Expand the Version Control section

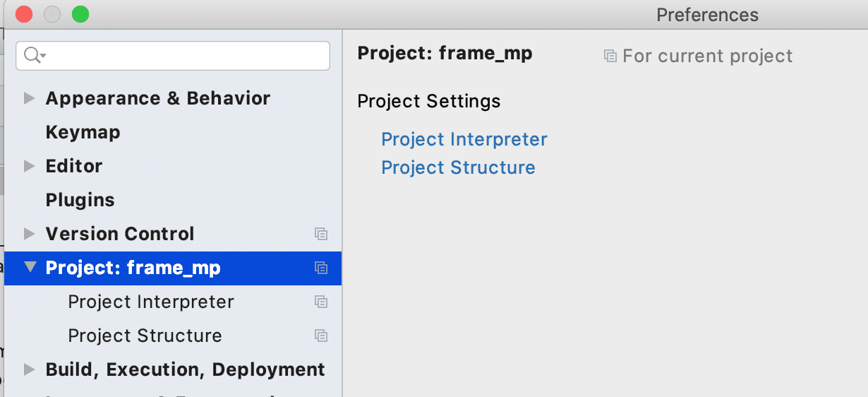pyautogui.click(x=29, y=234)
